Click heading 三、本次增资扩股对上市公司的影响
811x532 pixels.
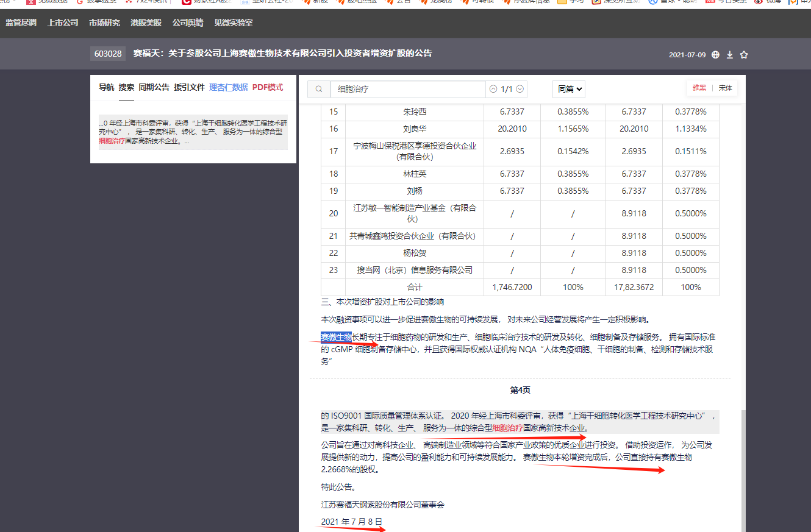click(x=382, y=302)
